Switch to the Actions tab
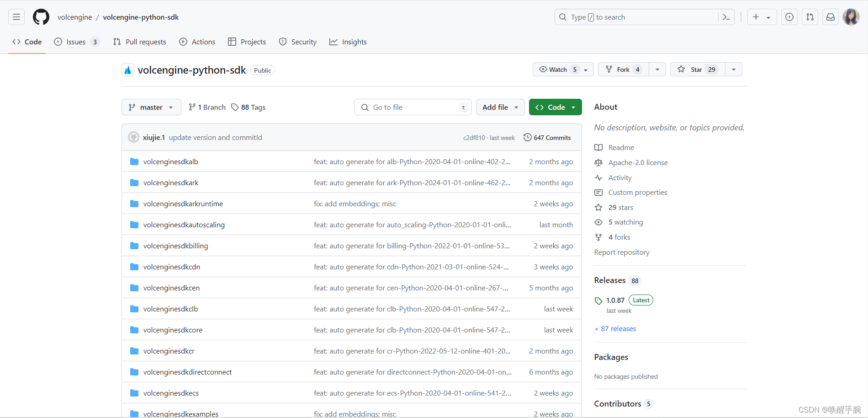This screenshot has width=868, height=418. [197, 42]
